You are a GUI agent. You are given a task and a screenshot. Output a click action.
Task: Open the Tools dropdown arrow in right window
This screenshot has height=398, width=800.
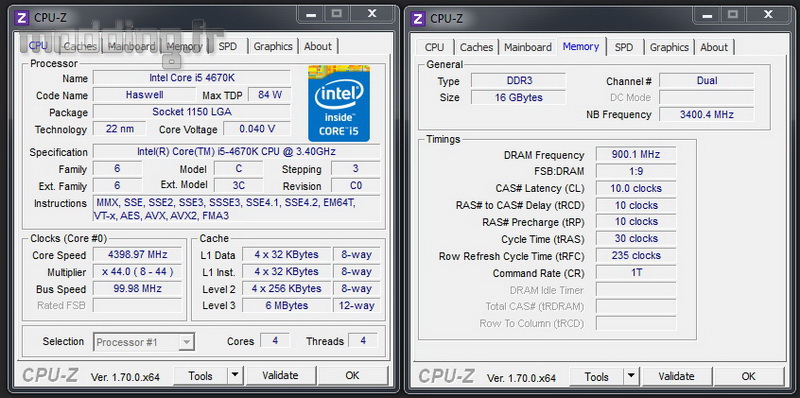click(x=631, y=377)
